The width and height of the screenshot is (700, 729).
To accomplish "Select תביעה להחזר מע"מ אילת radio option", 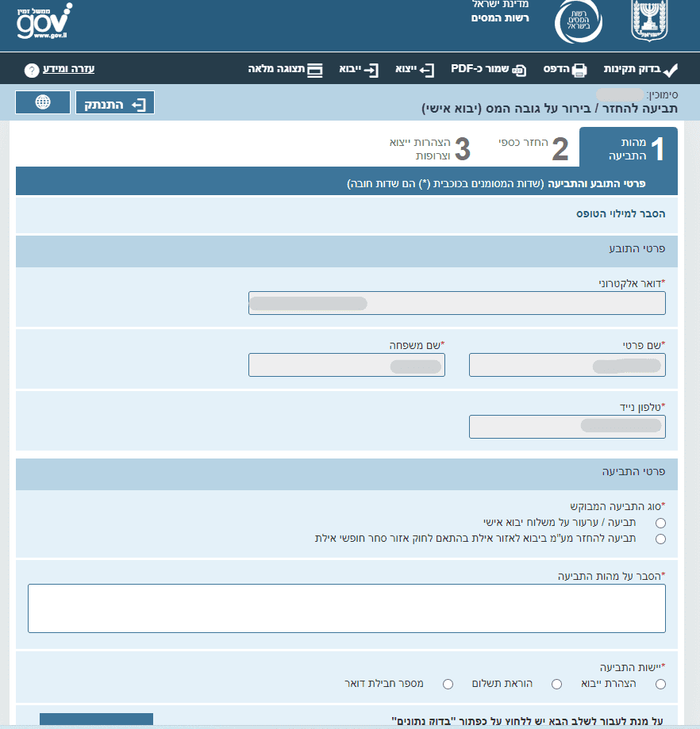I will [660, 539].
